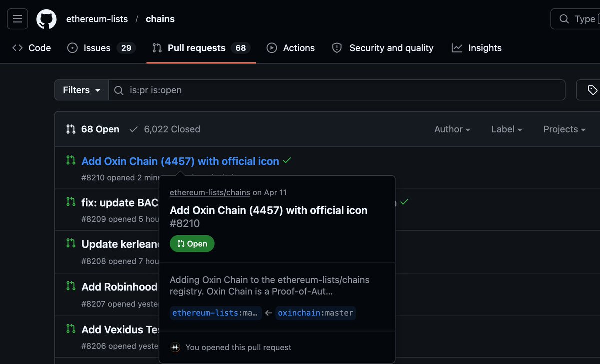
Task: Click the green checkmark on the Oxin Chain PR
Action: [287, 161]
